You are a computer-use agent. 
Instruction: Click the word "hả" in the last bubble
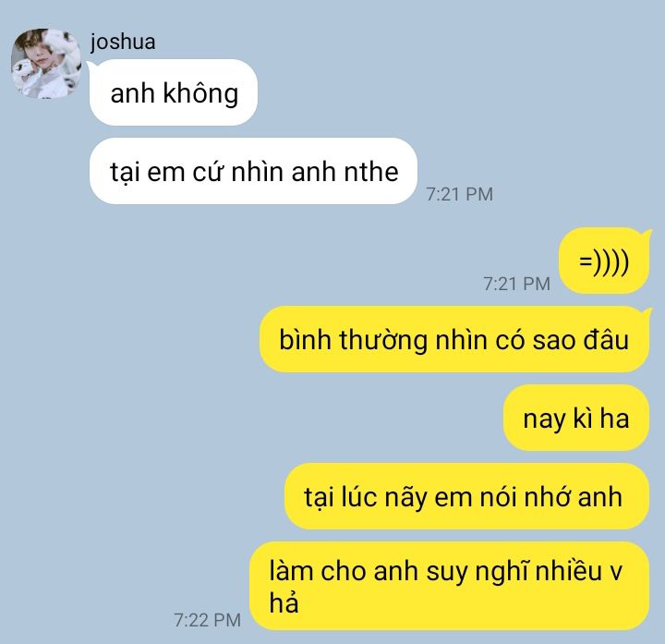click(284, 601)
